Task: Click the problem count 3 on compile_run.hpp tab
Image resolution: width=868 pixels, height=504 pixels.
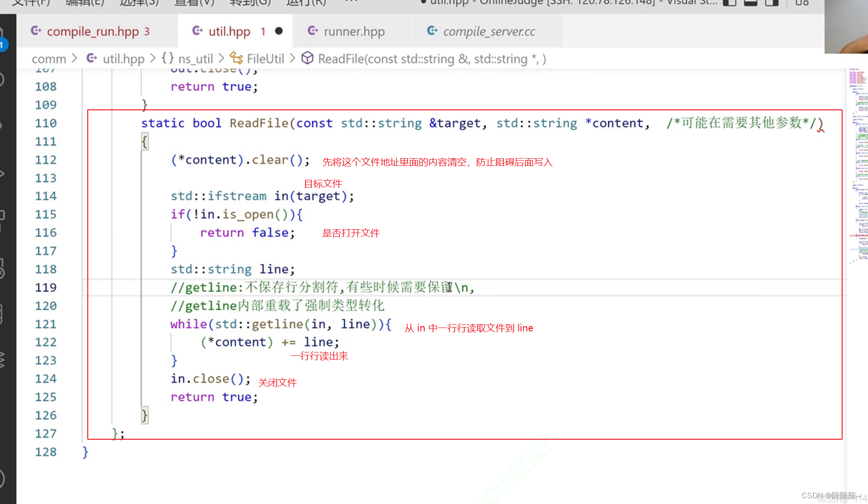Action: (x=147, y=32)
